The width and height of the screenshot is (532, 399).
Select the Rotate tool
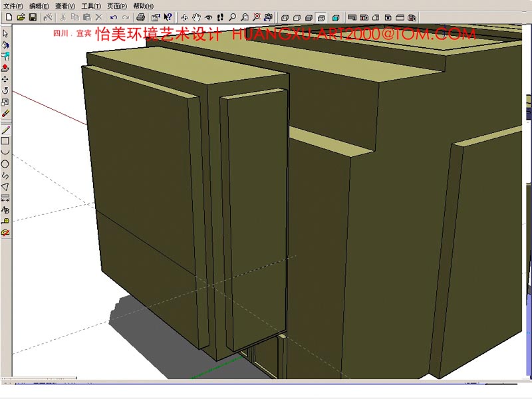click(5, 90)
